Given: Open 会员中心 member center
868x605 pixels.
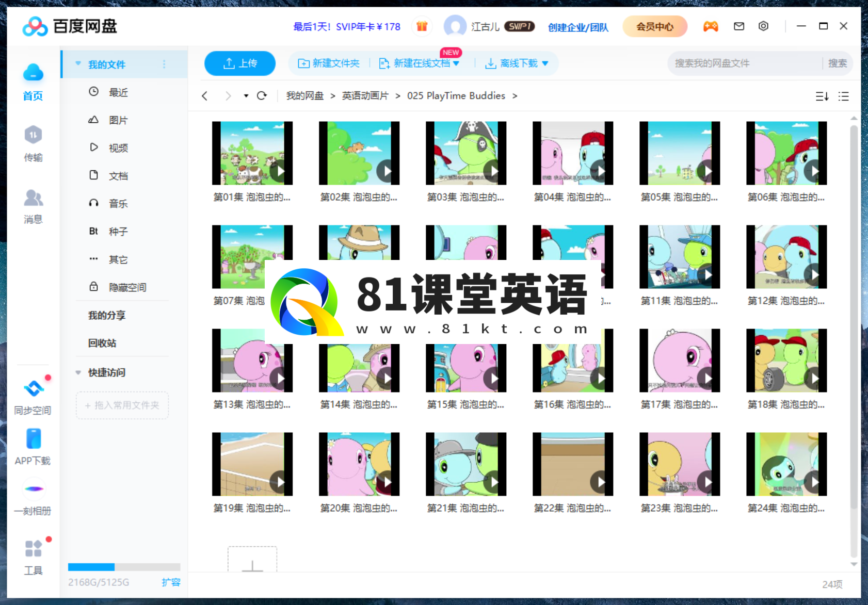Looking at the screenshot, I should pyautogui.click(x=655, y=26).
